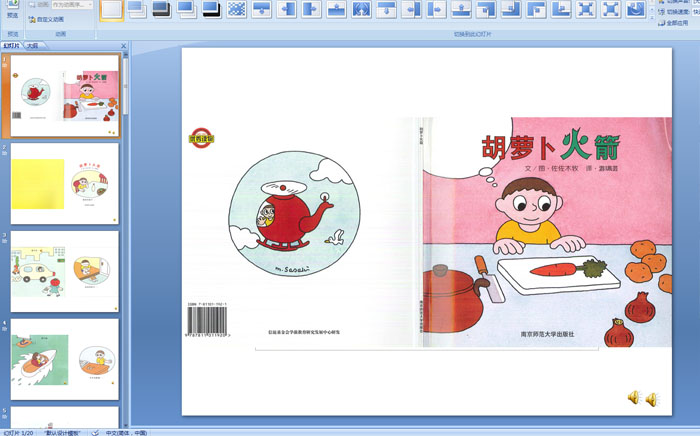The height and width of the screenshot is (436, 700).
Task: Apply the Uncover Left-Down transition
Action: (x=487, y=9)
